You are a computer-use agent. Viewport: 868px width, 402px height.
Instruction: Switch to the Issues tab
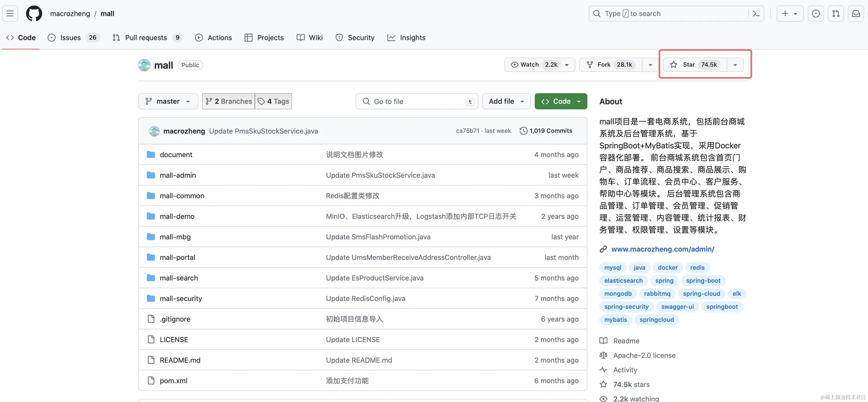[74, 38]
